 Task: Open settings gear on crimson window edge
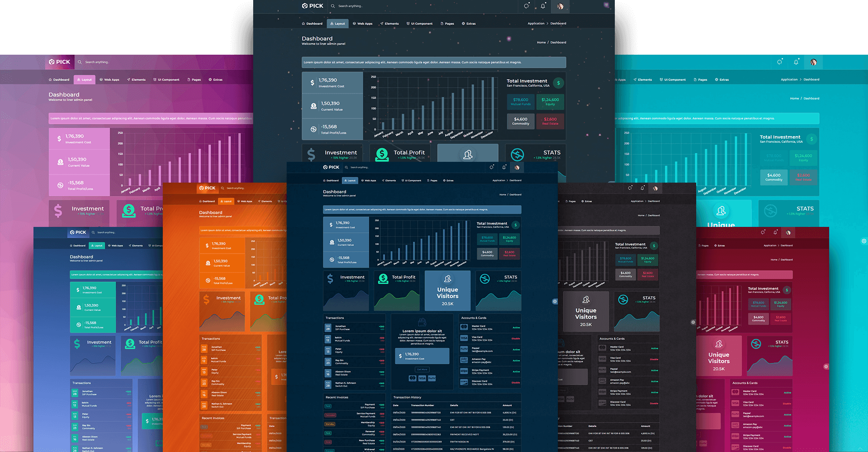[826, 367]
